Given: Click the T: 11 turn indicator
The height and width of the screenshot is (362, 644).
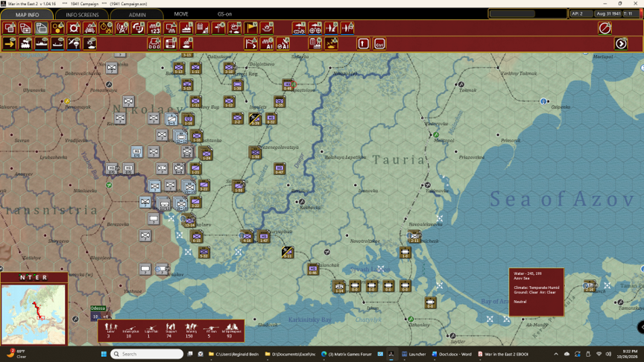Looking at the screenshot, I should tap(631, 13).
